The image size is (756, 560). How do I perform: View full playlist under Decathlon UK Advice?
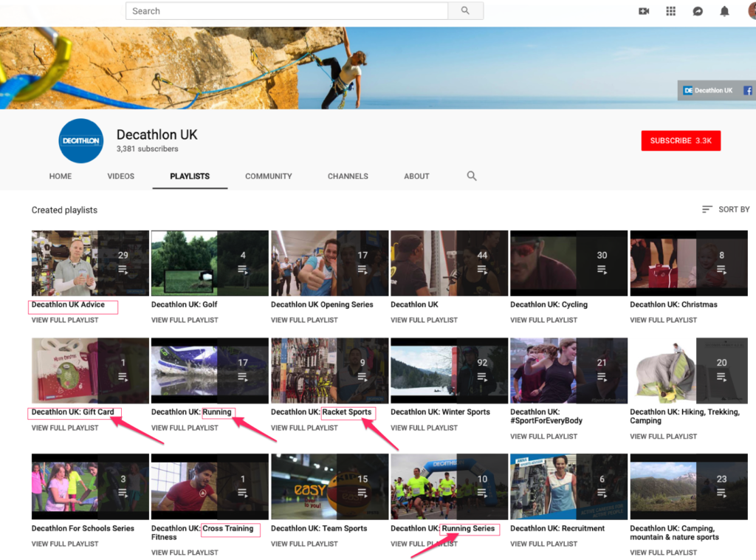(65, 320)
